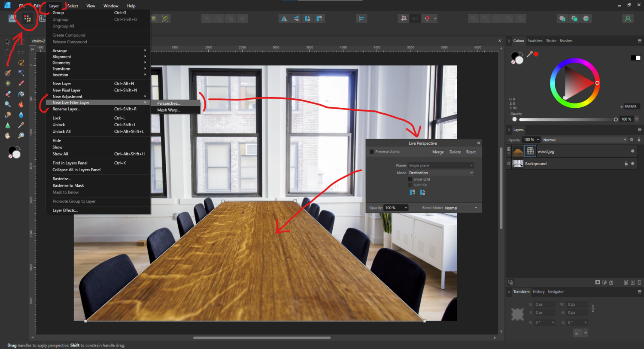
Task: Click Reset in the Live Perspective panel
Action: pos(471,152)
